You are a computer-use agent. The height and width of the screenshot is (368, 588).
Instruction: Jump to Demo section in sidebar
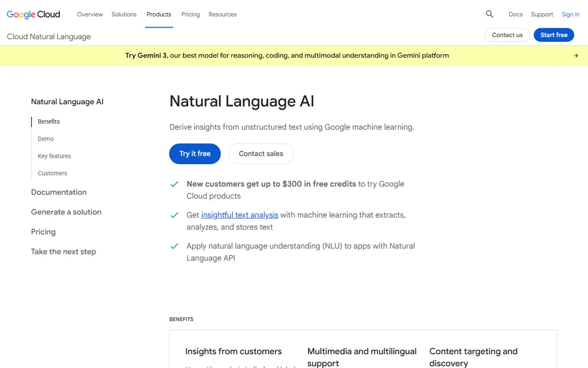[46, 139]
